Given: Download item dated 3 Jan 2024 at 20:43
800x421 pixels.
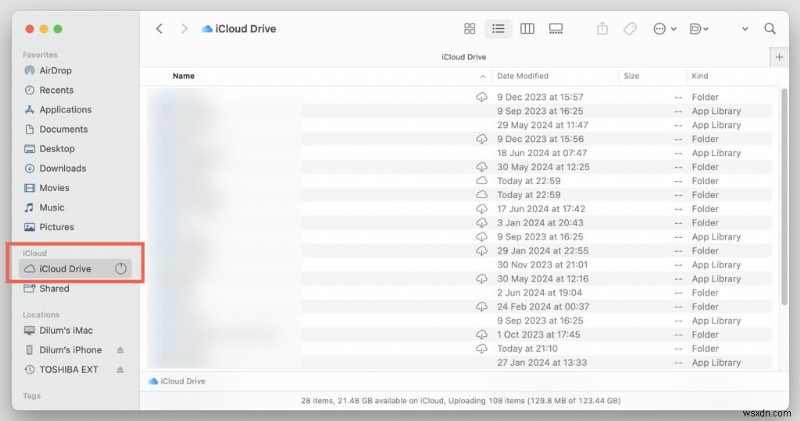Looking at the screenshot, I should click(482, 223).
